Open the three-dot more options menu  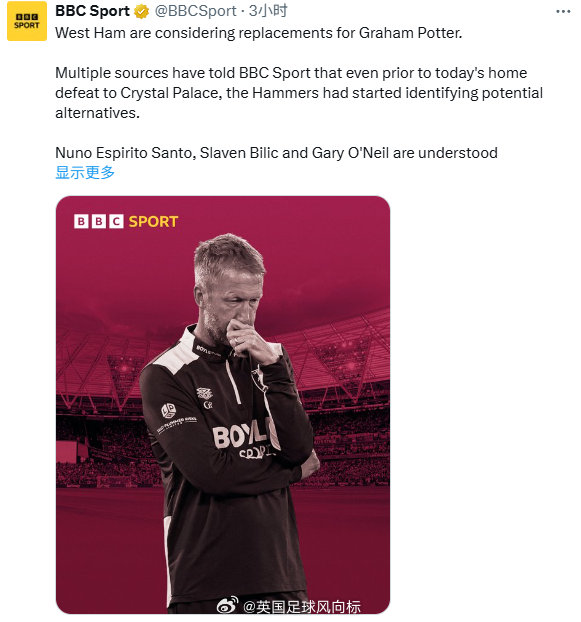pyautogui.click(x=563, y=12)
